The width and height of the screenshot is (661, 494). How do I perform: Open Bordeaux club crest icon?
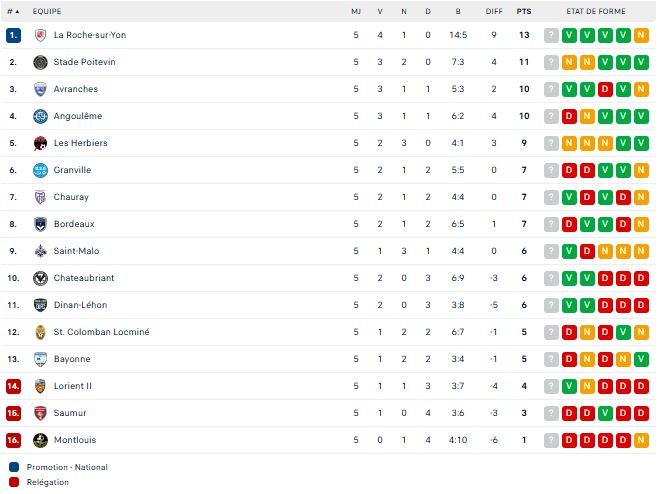click(40, 224)
